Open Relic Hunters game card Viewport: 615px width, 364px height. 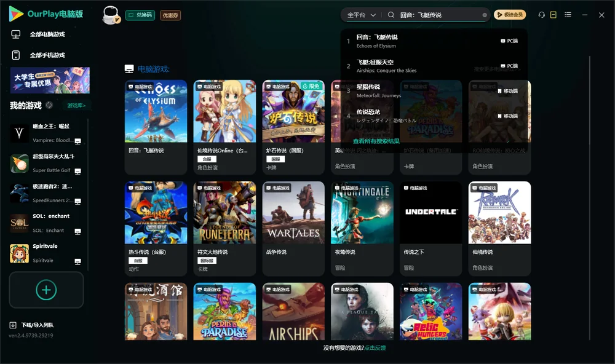point(431,312)
